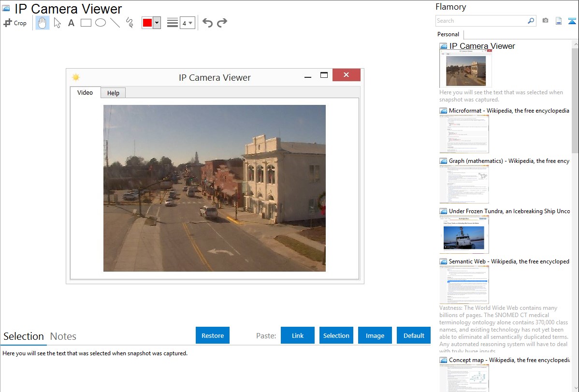Open the IP Camera Viewer snapshot thumbnail

pyautogui.click(x=465, y=69)
